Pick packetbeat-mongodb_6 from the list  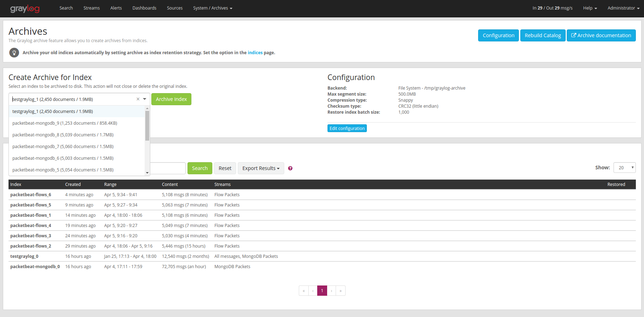point(77,158)
